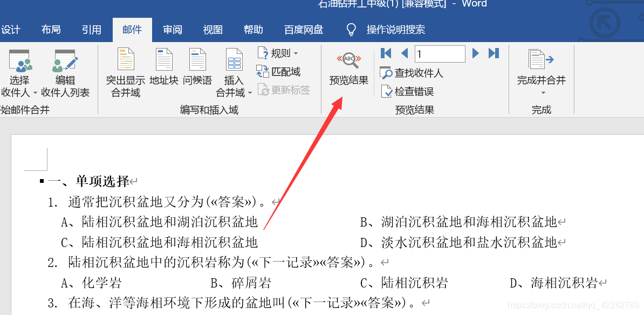Click option D、海相沉积岩
Screen dimensions: 644x315
[x=553, y=283]
